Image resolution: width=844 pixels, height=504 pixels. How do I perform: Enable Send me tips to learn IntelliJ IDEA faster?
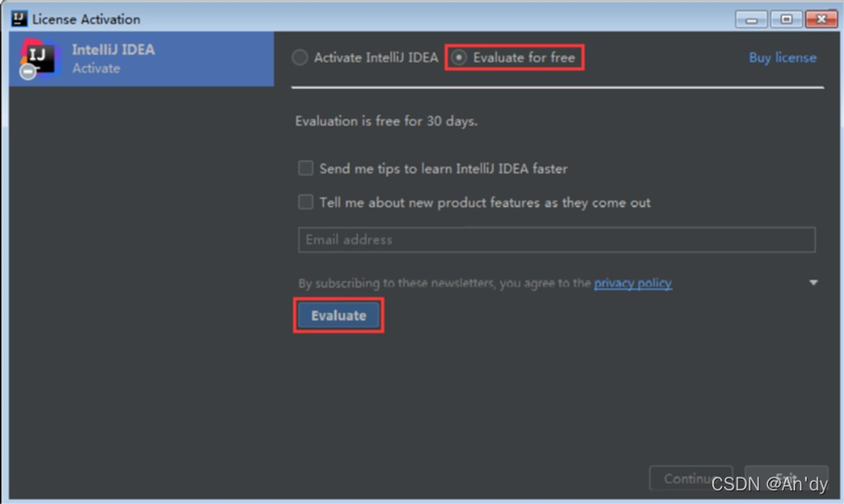pyautogui.click(x=305, y=168)
